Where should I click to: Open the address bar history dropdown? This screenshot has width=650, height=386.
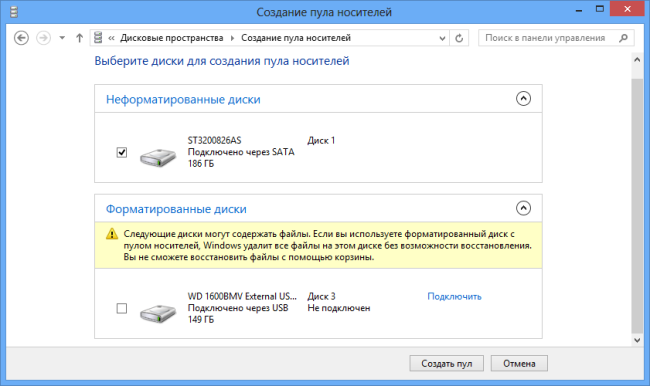click(442, 38)
